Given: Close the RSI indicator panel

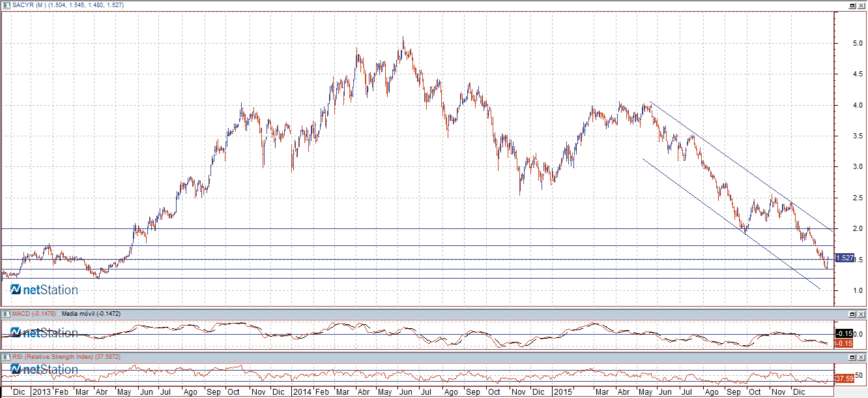Looking at the screenshot, I should [x=862, y=358].
